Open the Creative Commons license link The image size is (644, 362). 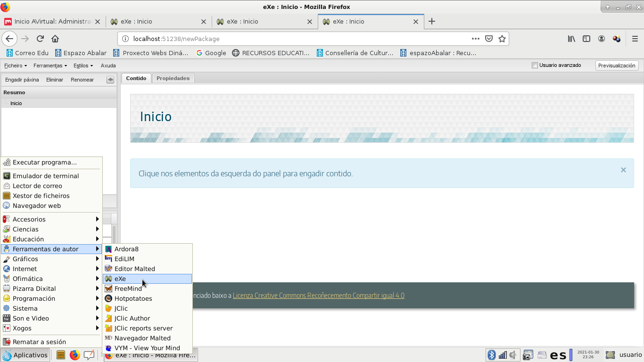318,296
